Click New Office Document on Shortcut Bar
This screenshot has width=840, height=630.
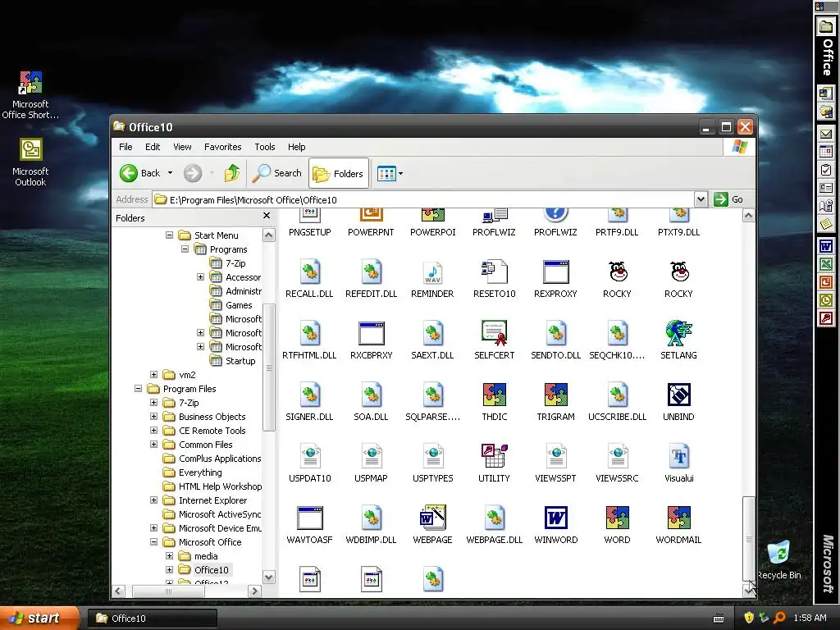(x=825, y=93)
